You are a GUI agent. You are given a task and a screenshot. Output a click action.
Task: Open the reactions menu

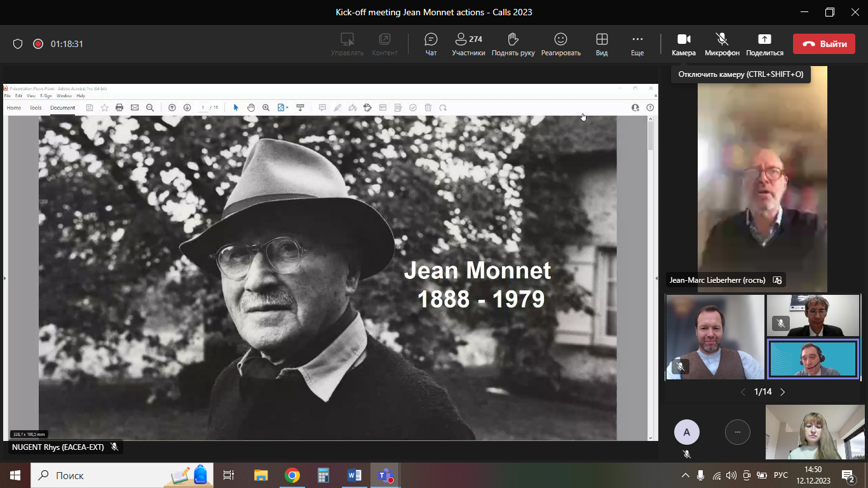pyautogui.click(x=560, y=44)
